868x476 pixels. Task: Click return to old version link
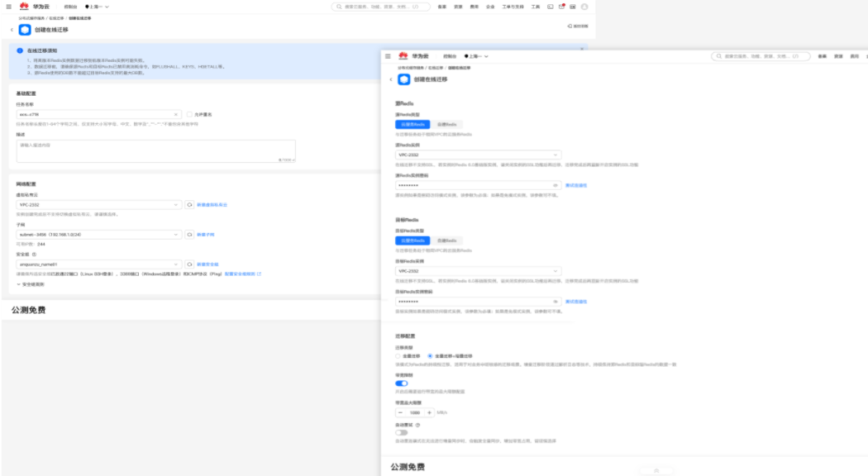coord(578,26)
